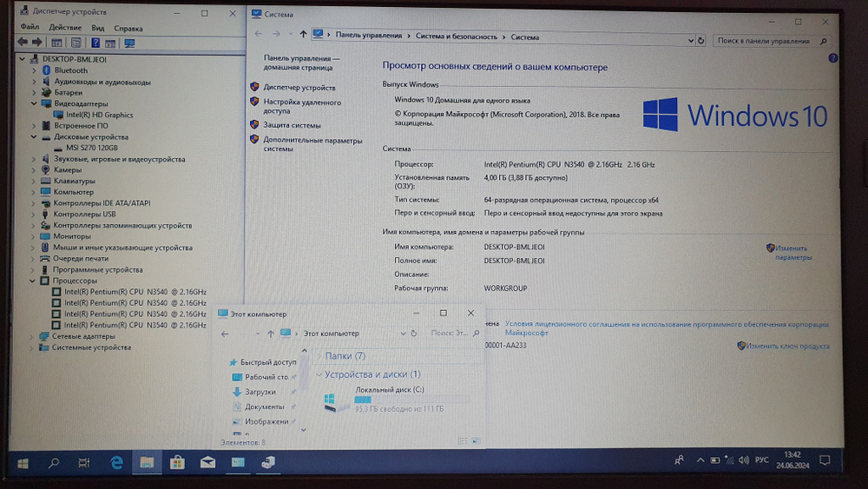Select Встроенное ПО category
This screenshot has width=868, height=489.
81,126
